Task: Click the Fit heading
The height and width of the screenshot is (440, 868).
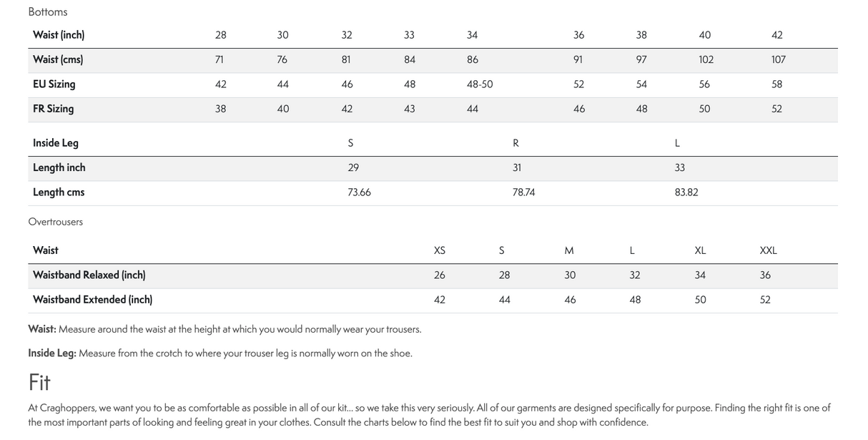Action: click(39, 383)
